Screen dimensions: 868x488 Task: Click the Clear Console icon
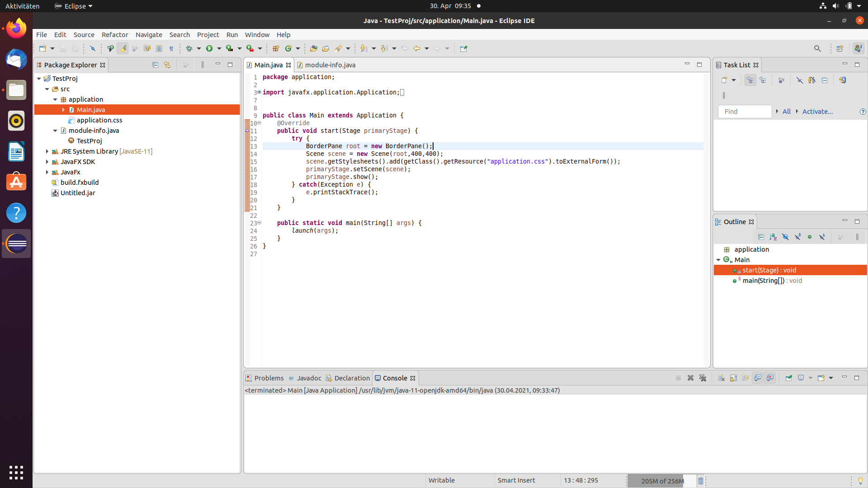(x=721, y=378)
